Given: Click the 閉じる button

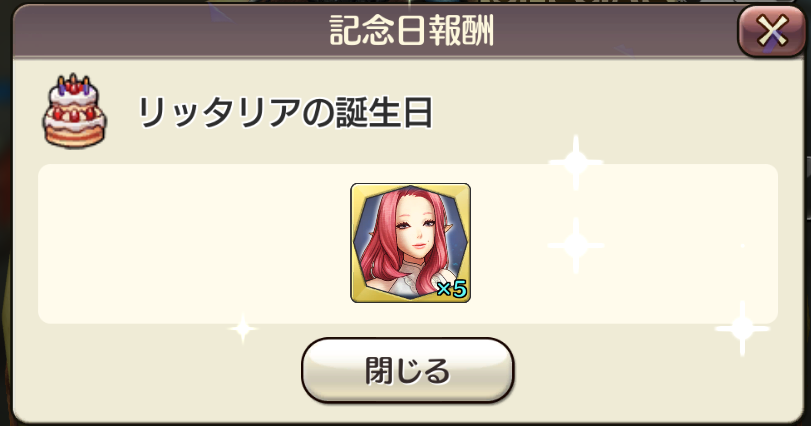Looking at the screenshot, I should pos(408,370).
